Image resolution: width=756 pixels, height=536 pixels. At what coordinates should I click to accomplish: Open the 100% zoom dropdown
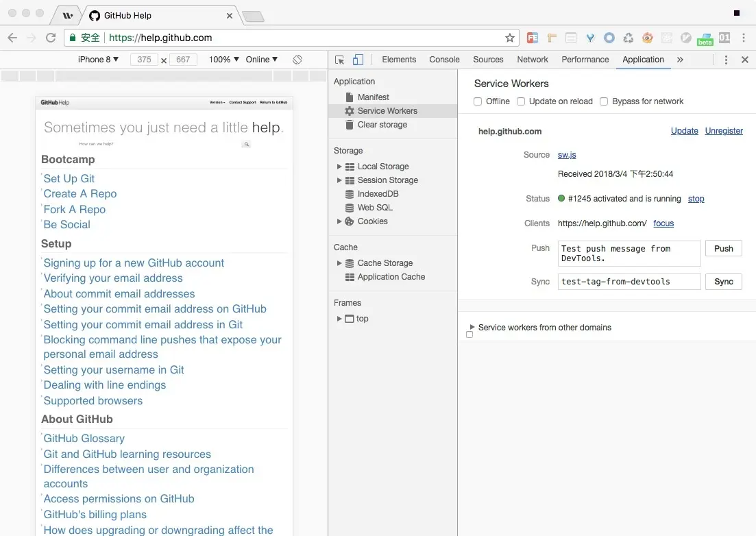[223, 59]
